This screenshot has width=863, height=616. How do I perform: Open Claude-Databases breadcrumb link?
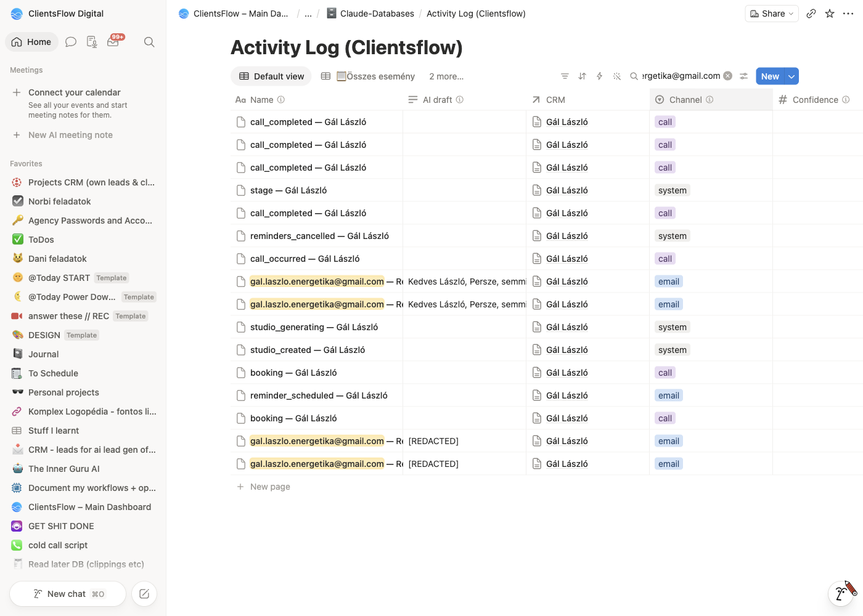click(370, 14)
